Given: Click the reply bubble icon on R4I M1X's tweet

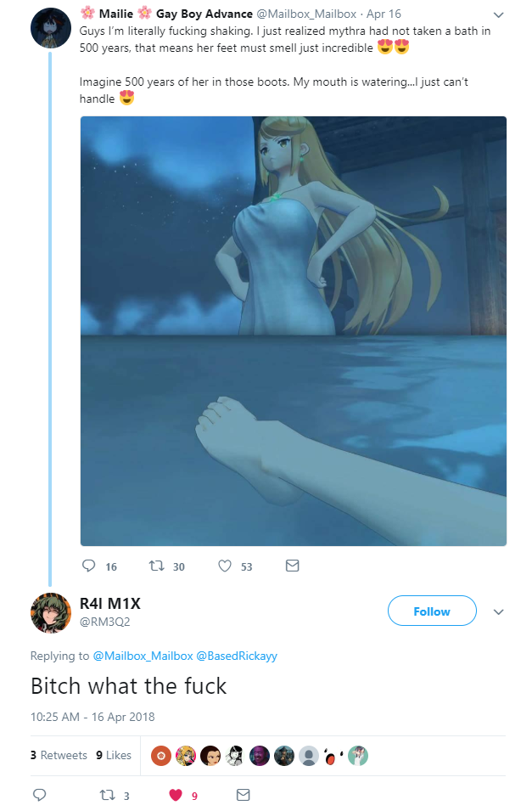Looking at the screenshot, I should [39, 795].
